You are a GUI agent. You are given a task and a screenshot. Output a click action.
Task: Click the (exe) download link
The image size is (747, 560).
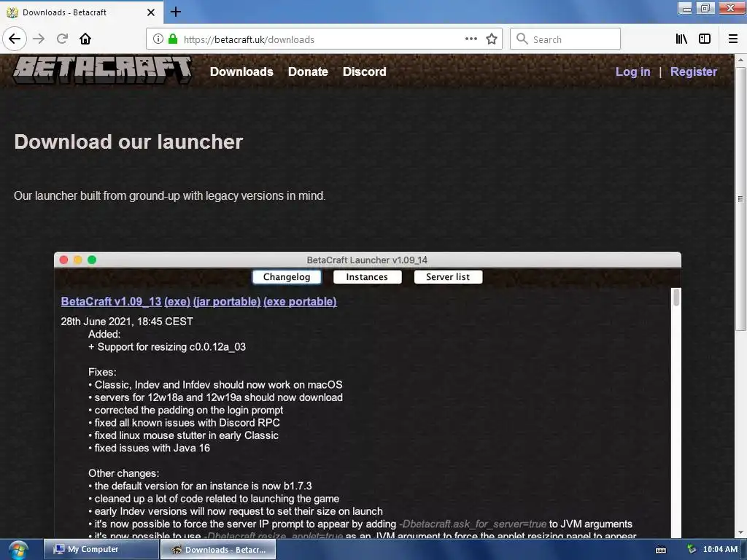point(177,301)
